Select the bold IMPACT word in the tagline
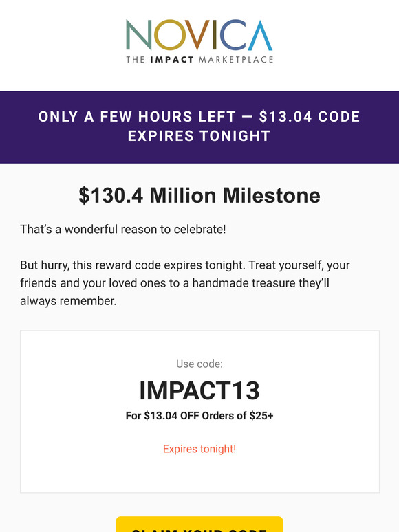This screenshot has height=532, width=399. pyautogui.click(x=172, y=60)
